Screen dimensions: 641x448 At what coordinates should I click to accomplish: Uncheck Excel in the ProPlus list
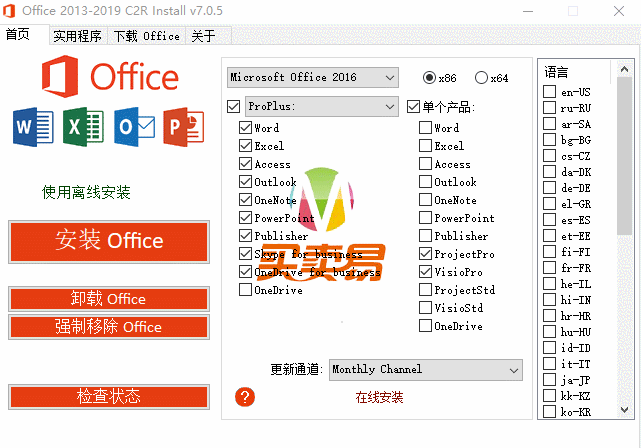coord(245,146)
